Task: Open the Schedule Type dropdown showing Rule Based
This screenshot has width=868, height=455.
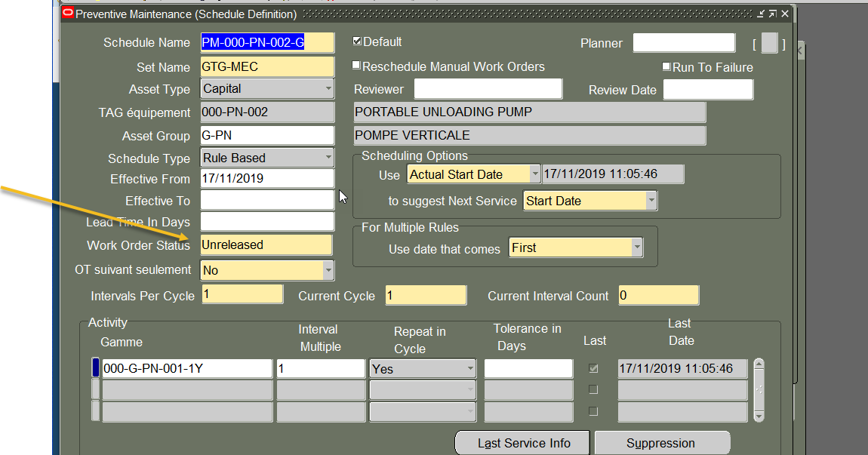Action: 328,158
